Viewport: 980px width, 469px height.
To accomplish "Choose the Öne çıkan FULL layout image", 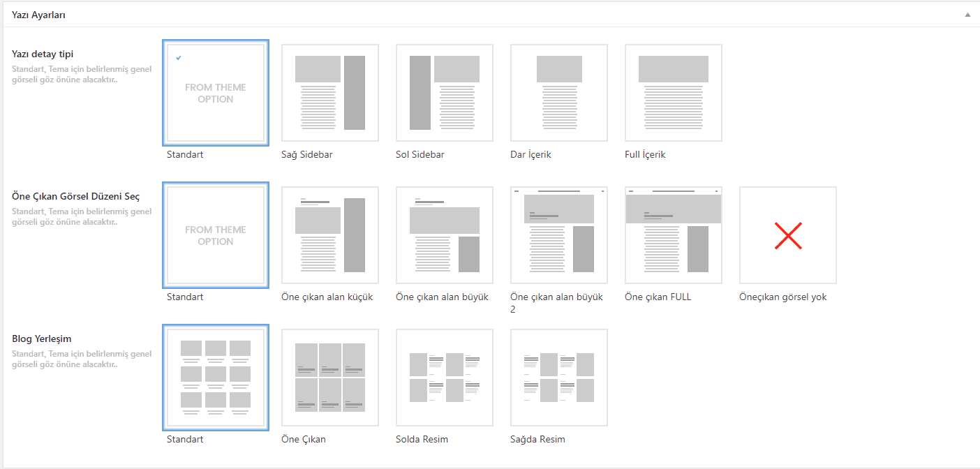I will pyautogui.click(x=673, y=235).
